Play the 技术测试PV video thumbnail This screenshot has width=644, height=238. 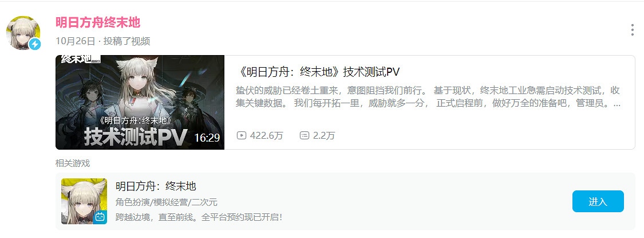point(140,102)
